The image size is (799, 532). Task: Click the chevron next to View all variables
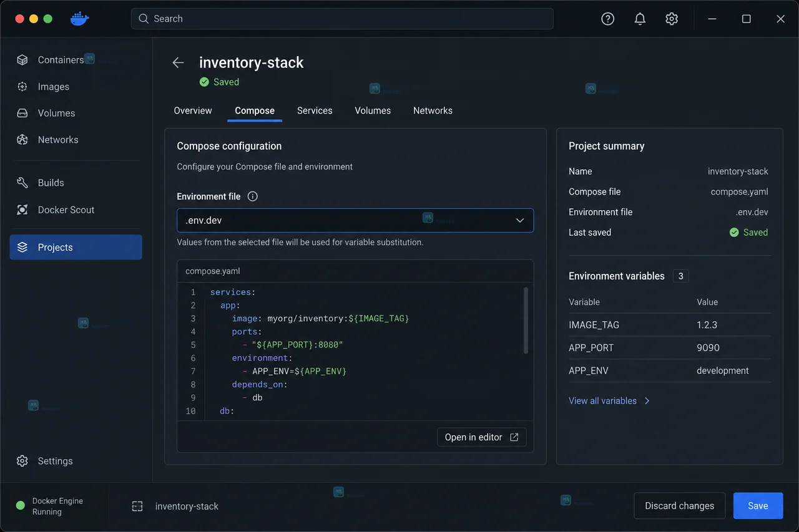[x=647, y=401]
